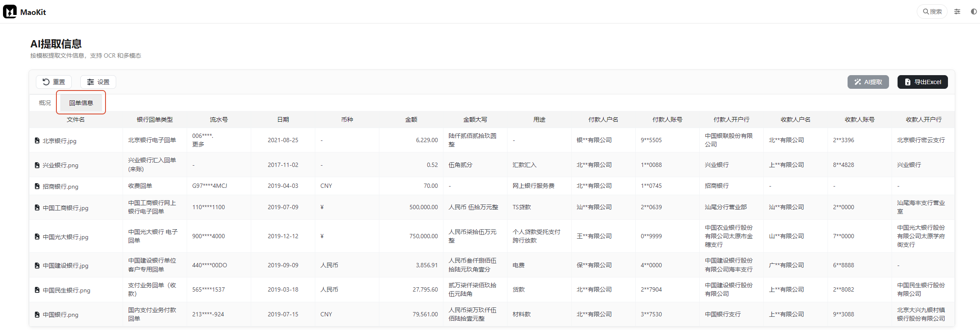This screenshot has width=980, height=330.
Task: Select payer name 保**有限公司
Action: (x=594, y=265)
